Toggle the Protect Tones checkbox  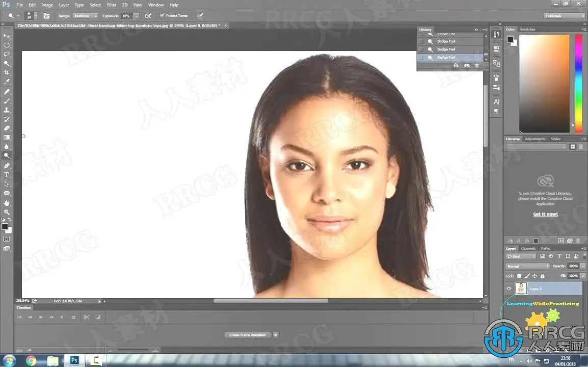(x=163, y=15)
